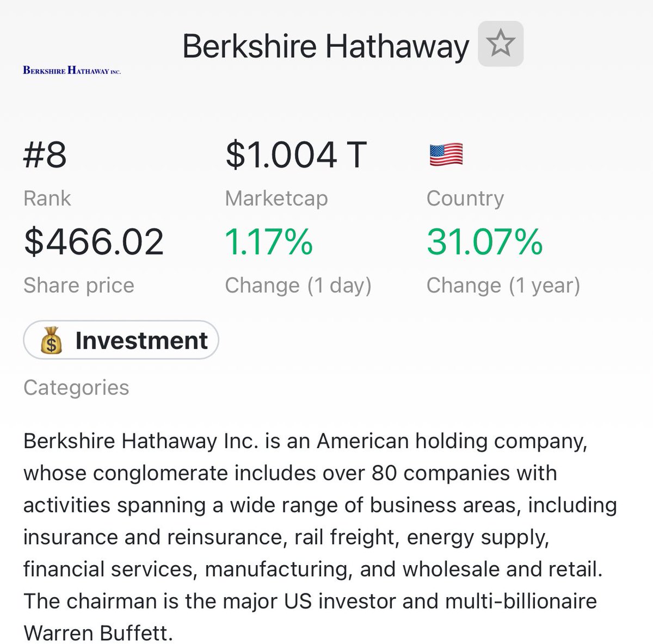
Task: Toggle the favorite star next to Berkshire Hathaway
Action: tap(500, 44)
